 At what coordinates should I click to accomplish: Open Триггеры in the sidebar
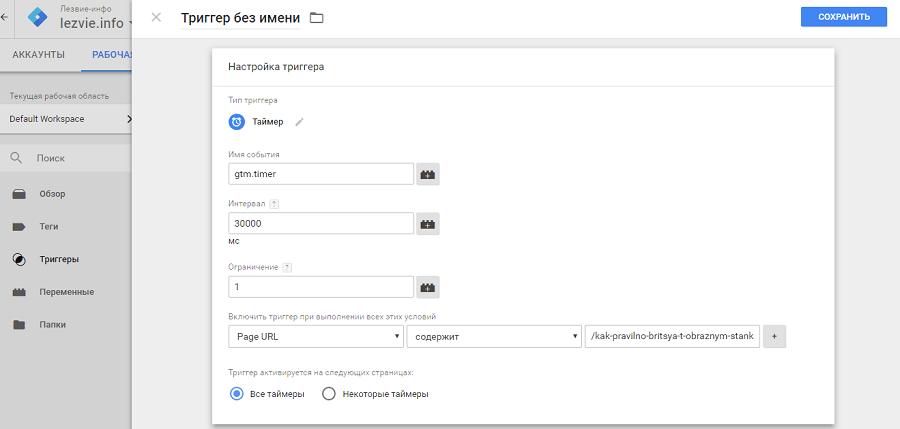tap(58, 259)
